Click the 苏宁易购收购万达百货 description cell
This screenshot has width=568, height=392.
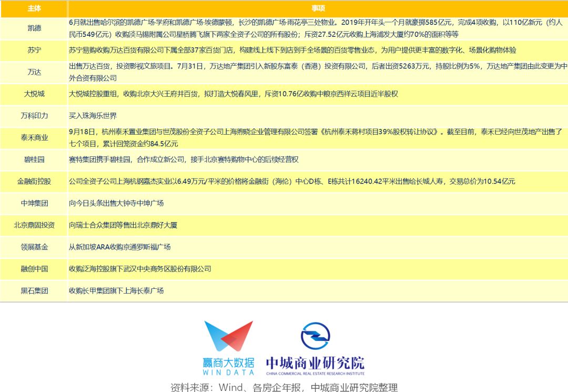318,50
